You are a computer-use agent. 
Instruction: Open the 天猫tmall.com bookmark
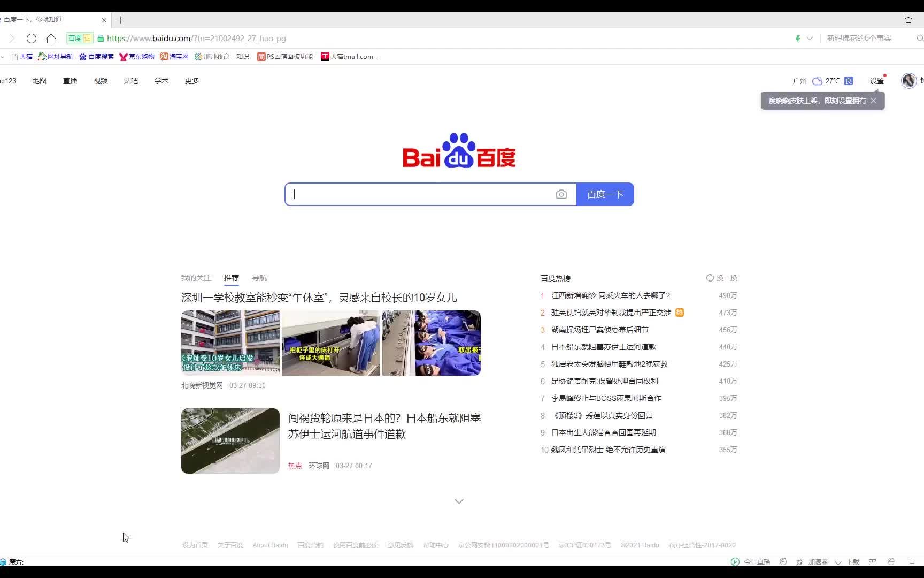(350, 57)
